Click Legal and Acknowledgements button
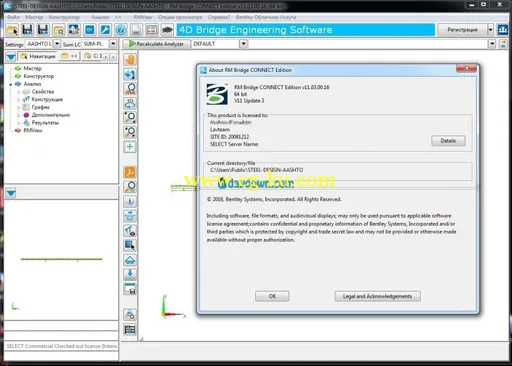 coord(377,296)
